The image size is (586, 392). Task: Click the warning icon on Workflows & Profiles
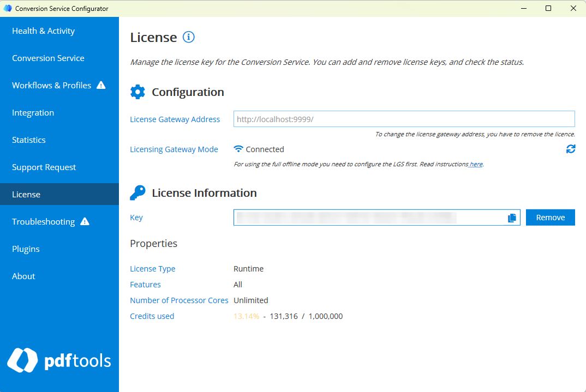point(101,85)
